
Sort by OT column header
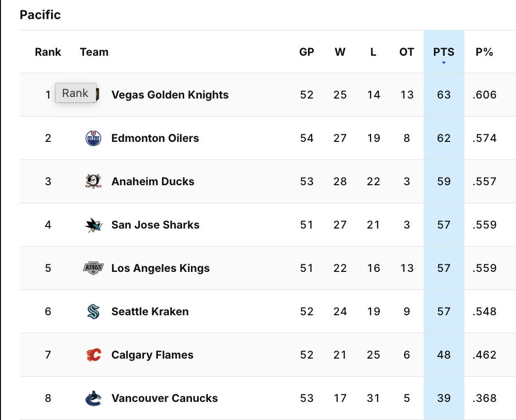407,52
